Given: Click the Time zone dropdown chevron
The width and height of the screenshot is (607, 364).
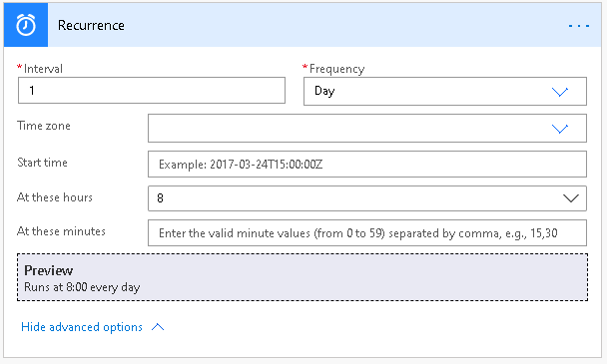Looking at the screenshot, I should click(560, 129).
